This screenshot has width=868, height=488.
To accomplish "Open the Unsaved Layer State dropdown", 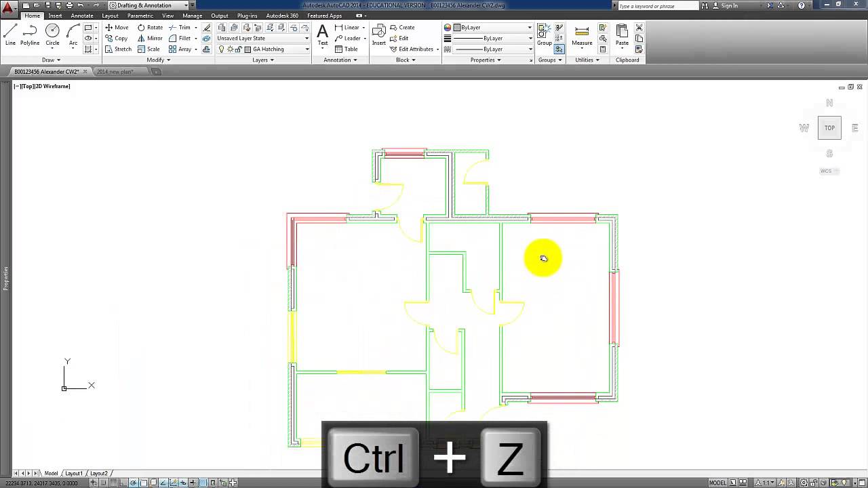I will 262,39.
